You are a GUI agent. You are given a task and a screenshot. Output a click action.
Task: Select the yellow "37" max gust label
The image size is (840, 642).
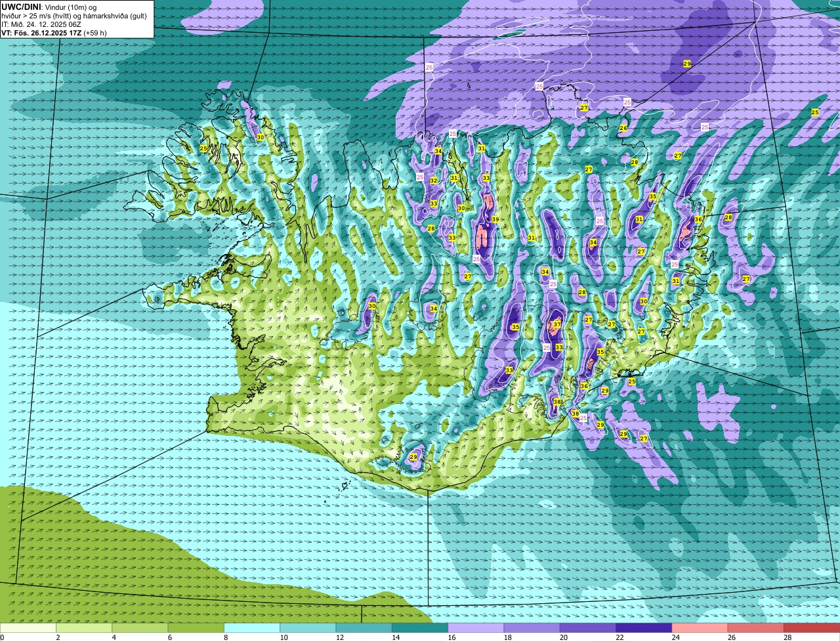tap(556, 324)
